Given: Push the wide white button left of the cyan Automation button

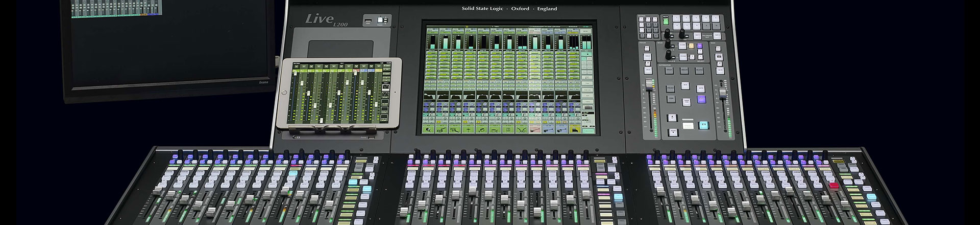Looking at the screenshot, I should click(688, 126).
